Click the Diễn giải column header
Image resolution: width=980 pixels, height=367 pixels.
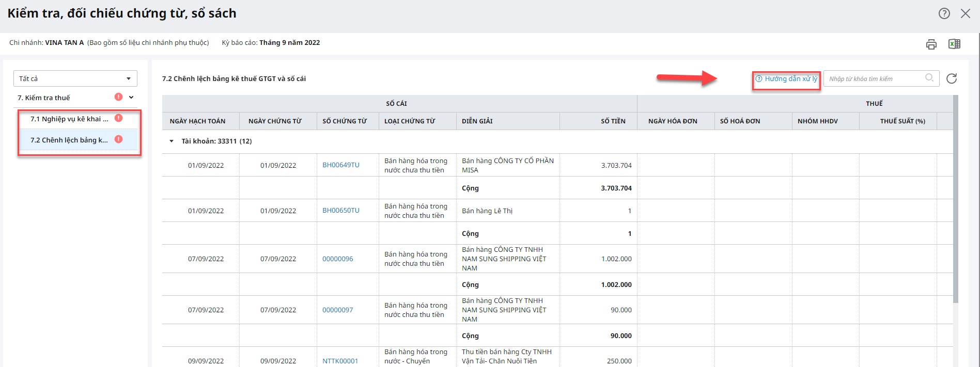(508, 121)
